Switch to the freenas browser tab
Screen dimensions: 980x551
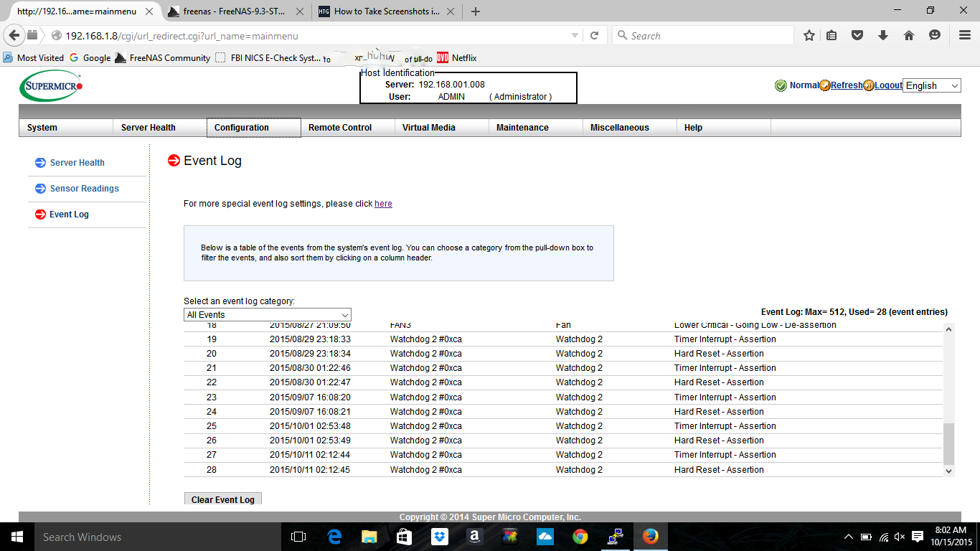pyautogui.click(x=237, y=11)
